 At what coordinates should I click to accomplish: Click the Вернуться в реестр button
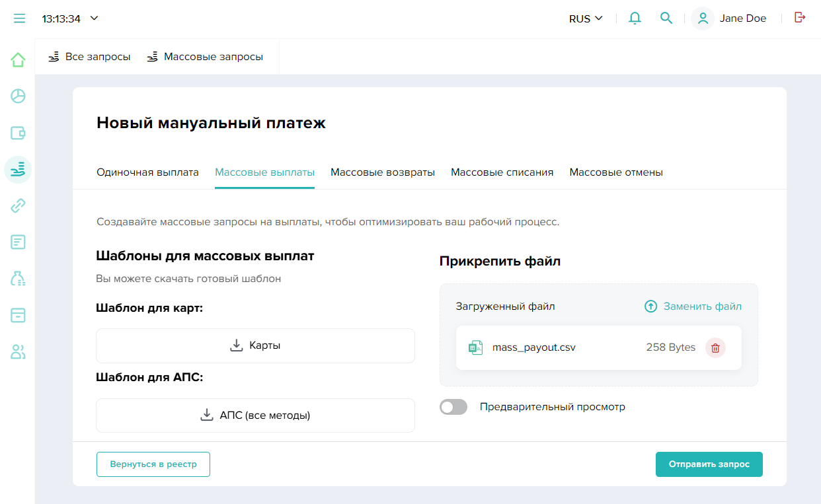153,464
